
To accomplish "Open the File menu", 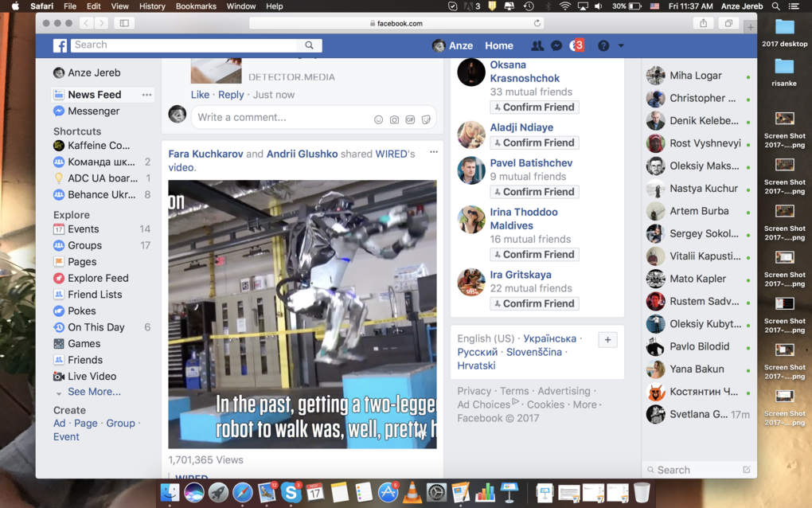I will tap(70, 6).
